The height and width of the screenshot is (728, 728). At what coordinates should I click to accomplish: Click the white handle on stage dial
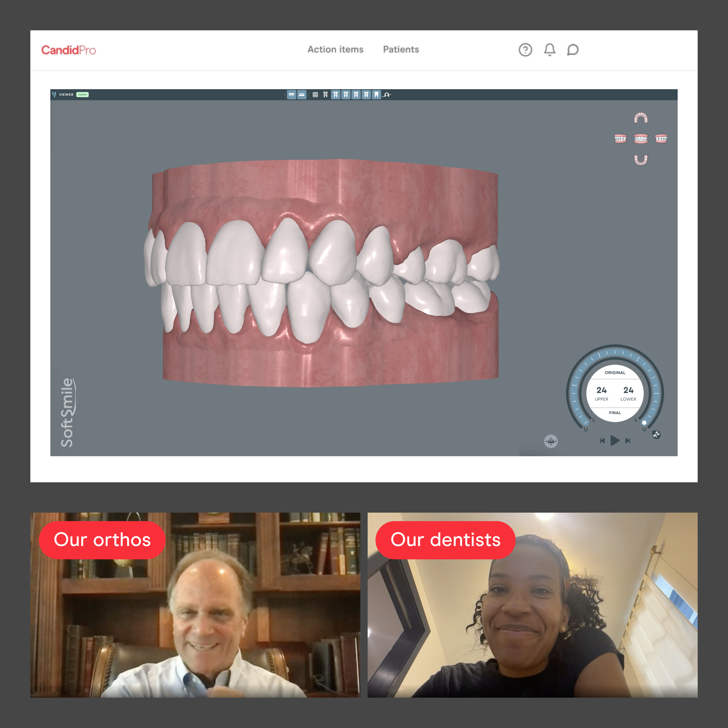644,423
